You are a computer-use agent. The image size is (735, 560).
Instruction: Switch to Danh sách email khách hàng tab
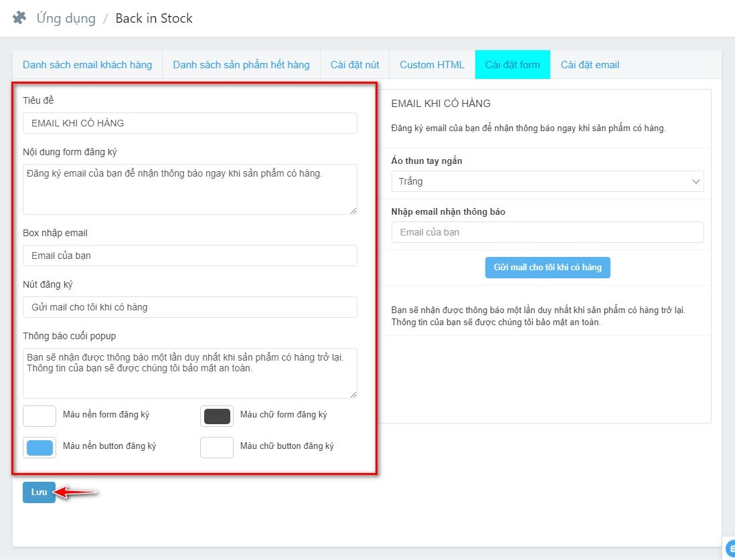[87, 65]
